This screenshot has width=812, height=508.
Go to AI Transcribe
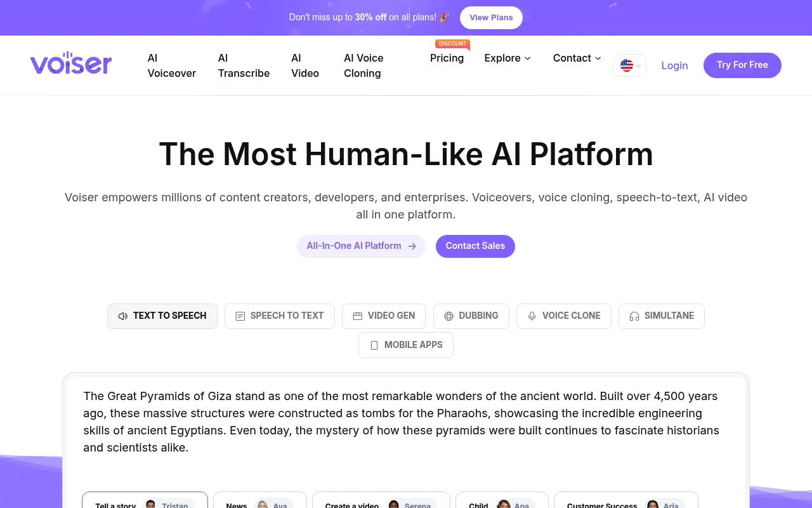(244, 65)
